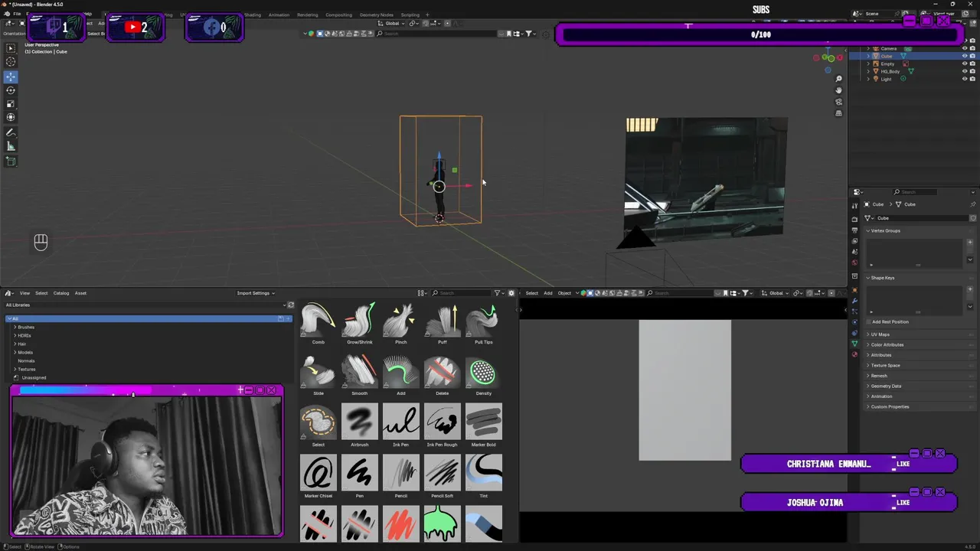The image size is (980, 551).
Task: Toggle Cube render camera icon in outliner
Action: (972, 57)
